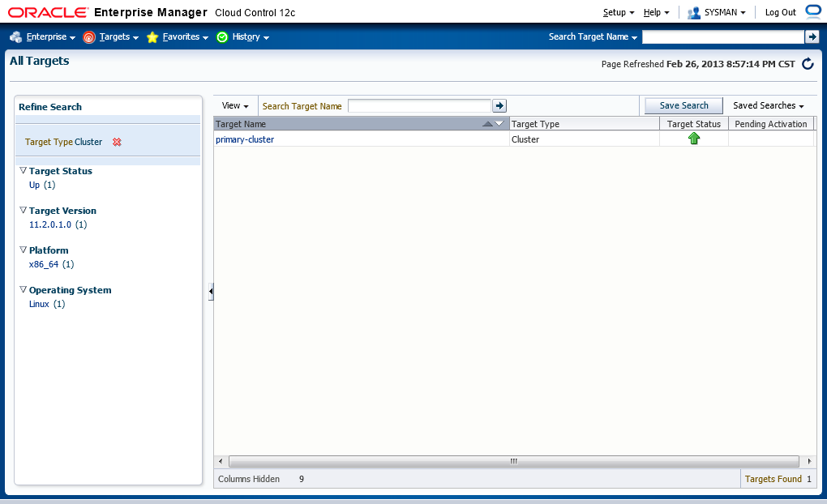This screenshot has height=504, width=827.
Task: Click the All Targets page title
Action: point(40,61)
